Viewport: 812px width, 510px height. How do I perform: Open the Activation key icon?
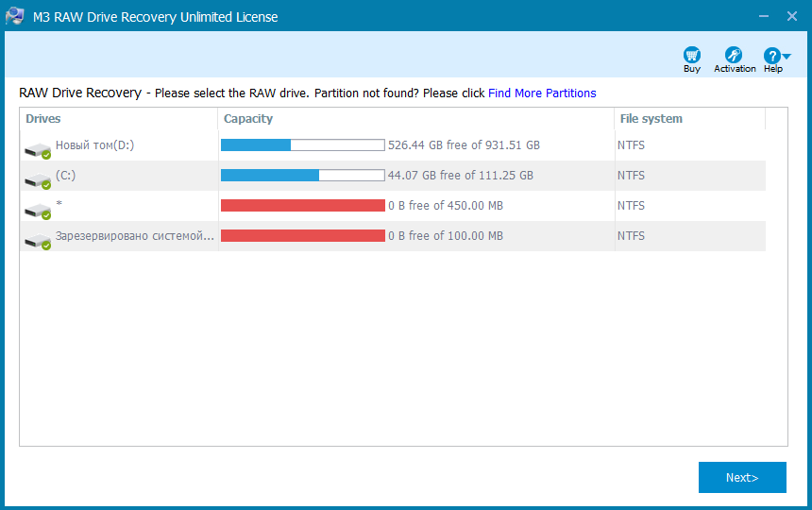734,56
